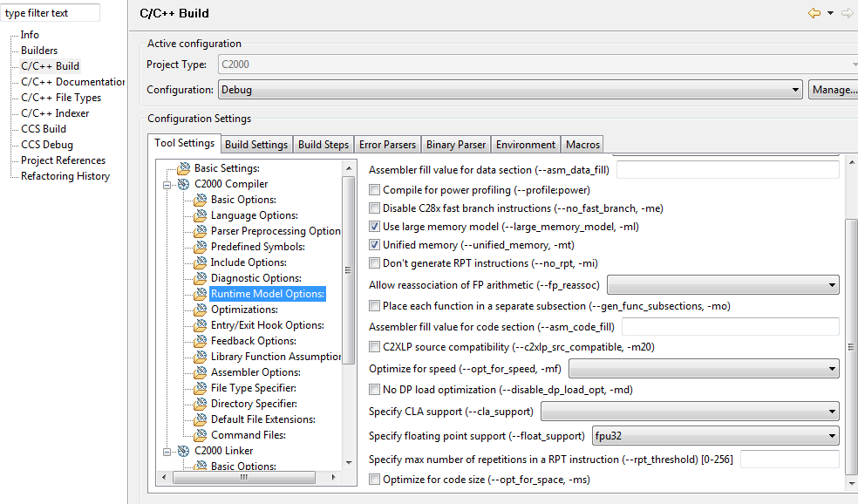Click the Runtime Model Options icon
The image size is (858, 504).
[201, 294]
